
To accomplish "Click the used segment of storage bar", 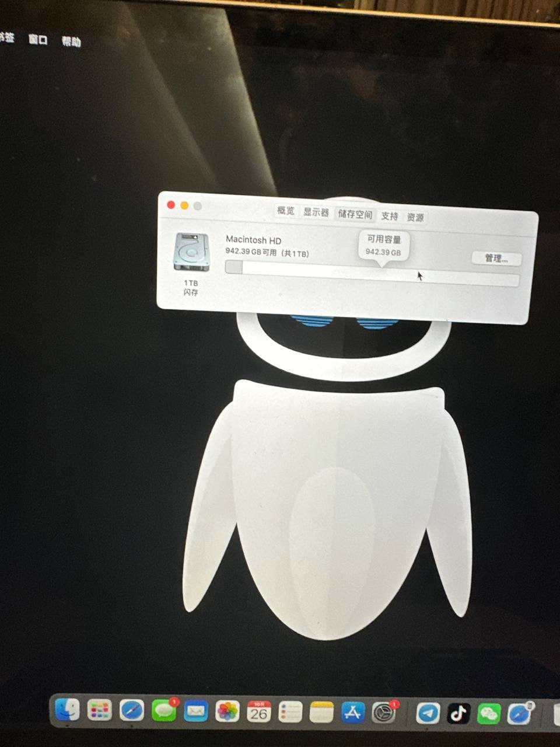I will tap(234, 267).
